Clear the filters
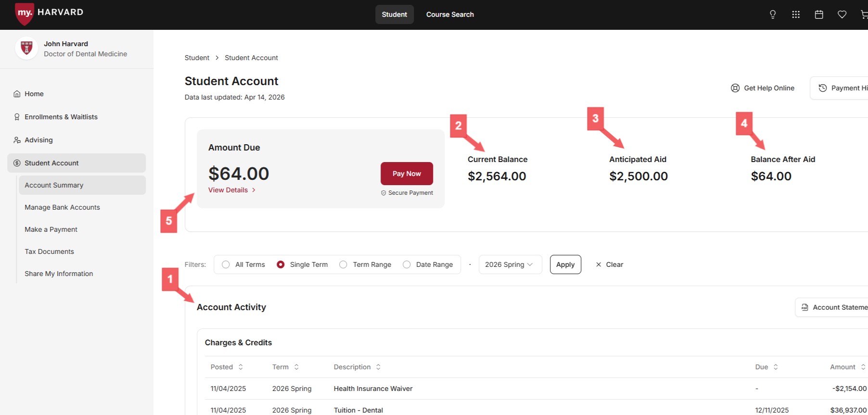Screen dimensions: 868x415 point(610,264)
